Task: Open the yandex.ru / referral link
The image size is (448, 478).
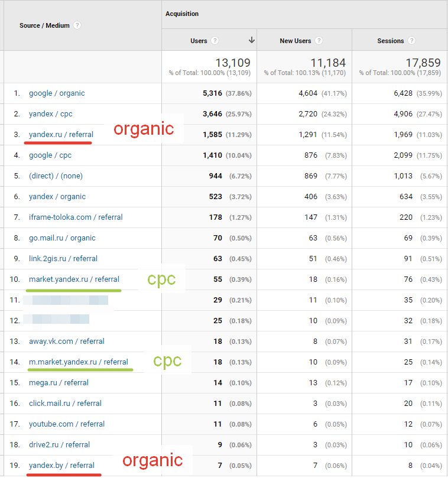Action: click(61, 135)
